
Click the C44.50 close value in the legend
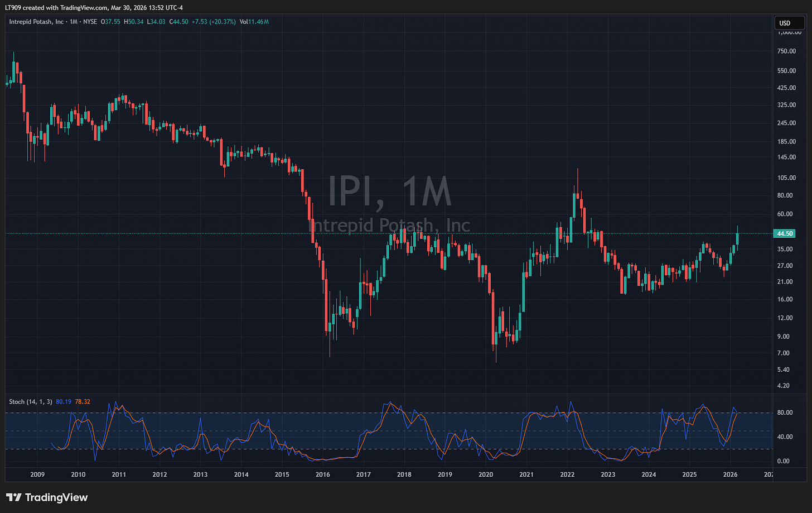click(180, 22)
